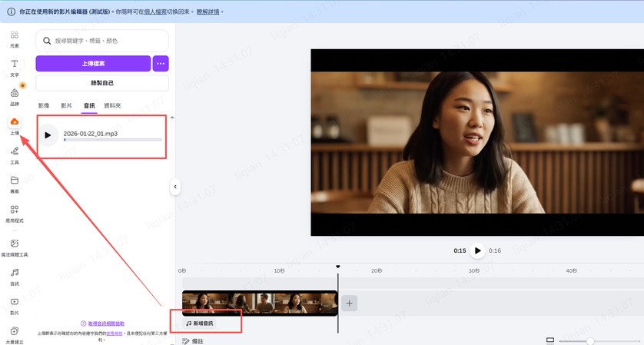Open the 取得音訊相關協助 help link
The height and width of the screenshot is (345, 644).
tap(106, 323)
